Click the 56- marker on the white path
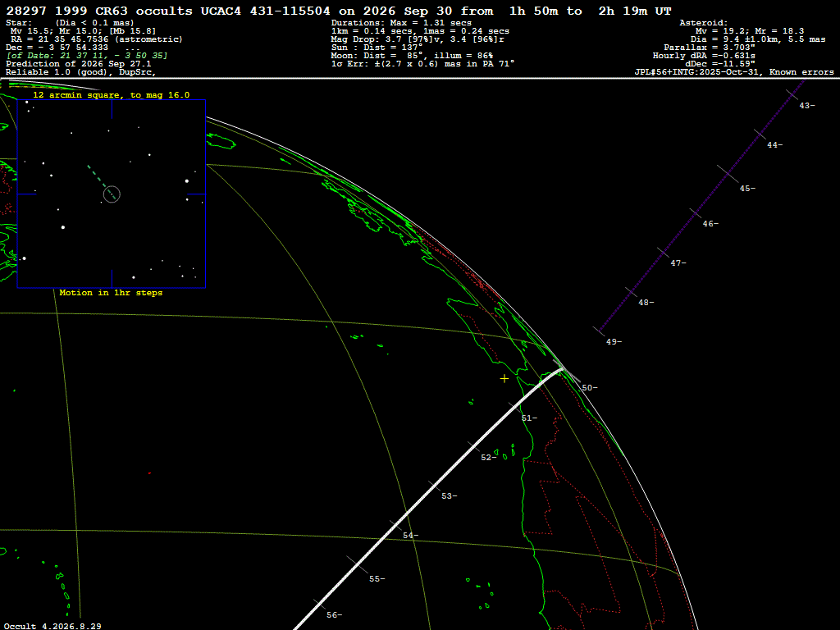Image resolution: width=840 pixels, height=630 pixels. [335, 614]
